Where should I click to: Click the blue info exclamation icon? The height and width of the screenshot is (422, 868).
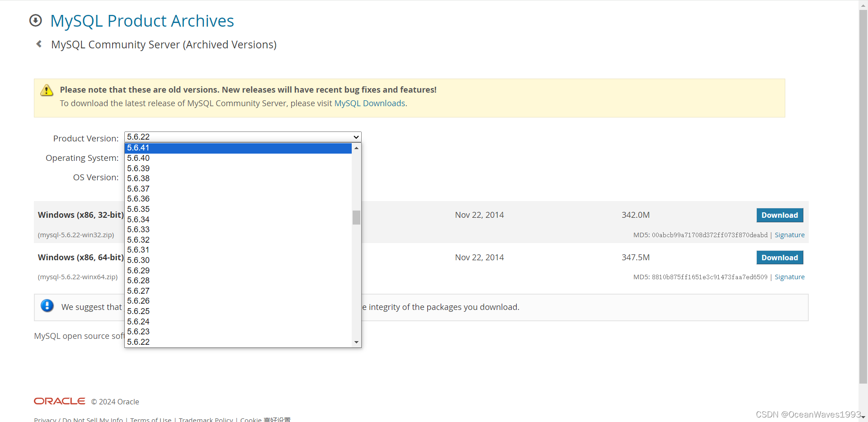[47, 306]
